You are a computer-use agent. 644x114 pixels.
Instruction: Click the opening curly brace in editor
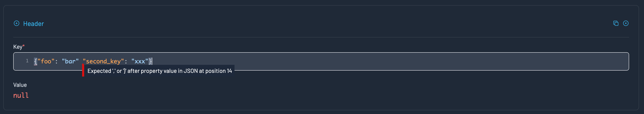(x=36, y=61)
